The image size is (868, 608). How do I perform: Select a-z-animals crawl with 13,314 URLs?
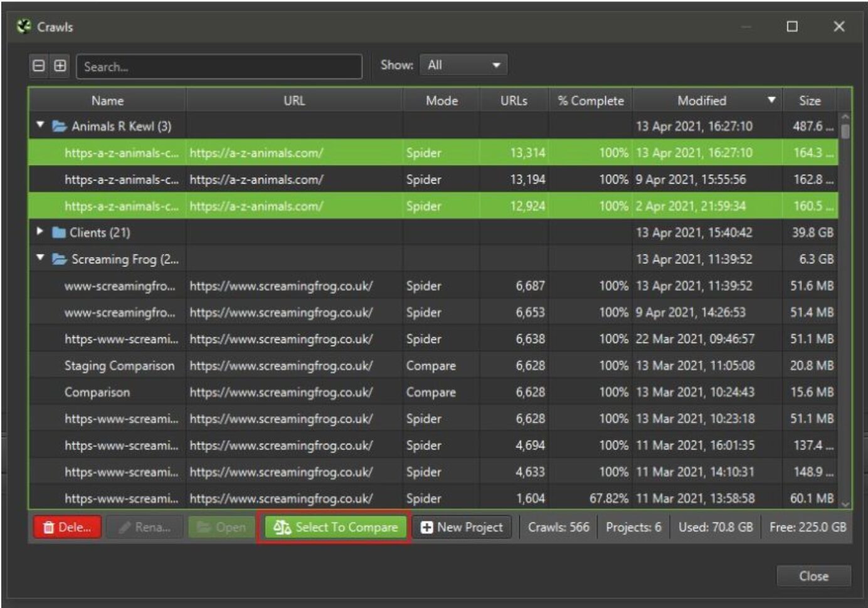[x=433, y=152]
